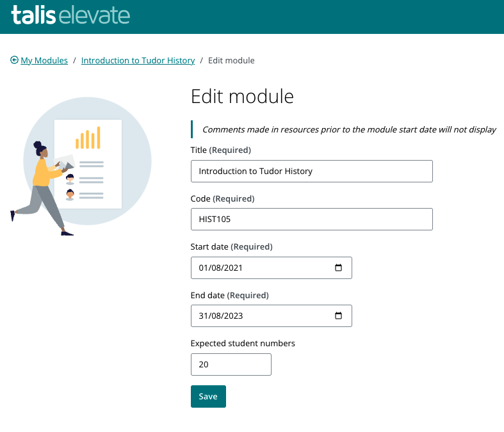Select the Start date field 01/08/2021
The width and height of the screenshot is (504, 432).
[272, 268]
